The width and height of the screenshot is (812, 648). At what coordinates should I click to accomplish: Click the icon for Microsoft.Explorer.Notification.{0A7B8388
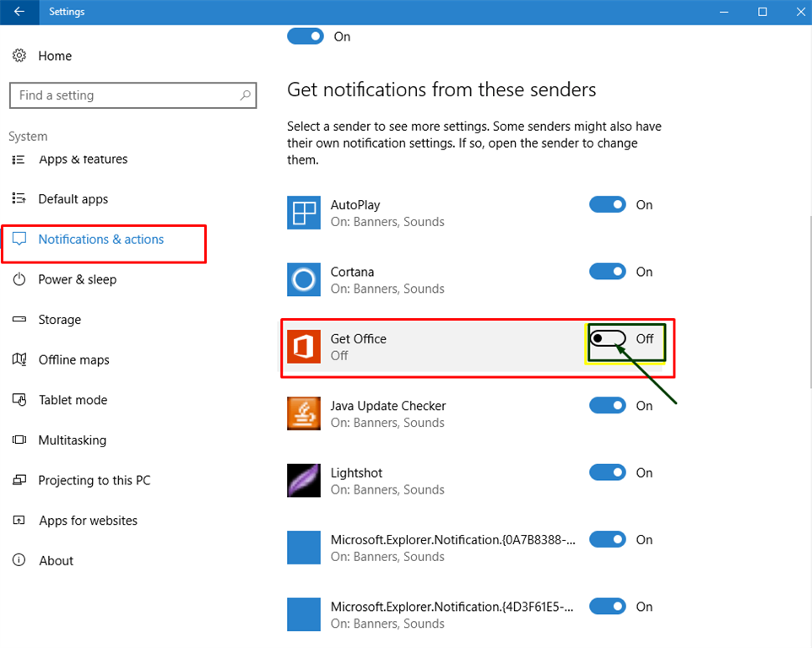(x=304, y=548)
